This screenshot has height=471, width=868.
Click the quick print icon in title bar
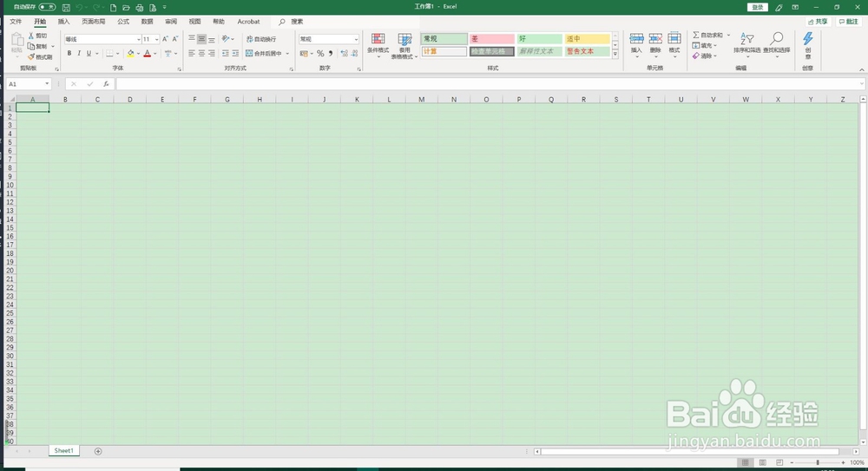click(x=140, y=8)
